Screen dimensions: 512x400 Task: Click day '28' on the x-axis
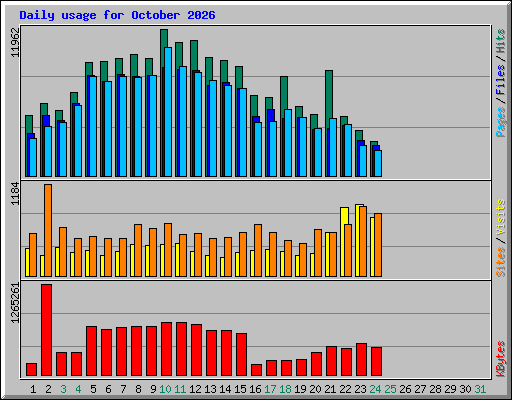coord(435,389)
